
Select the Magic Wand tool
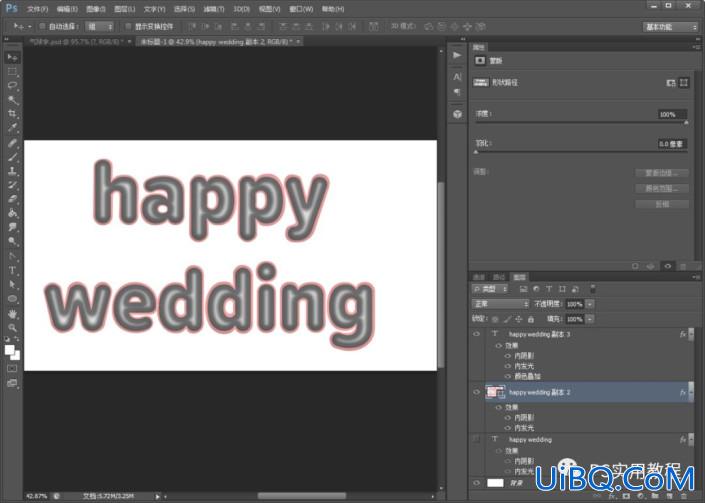pyautogui.click(x=12, y=100)
